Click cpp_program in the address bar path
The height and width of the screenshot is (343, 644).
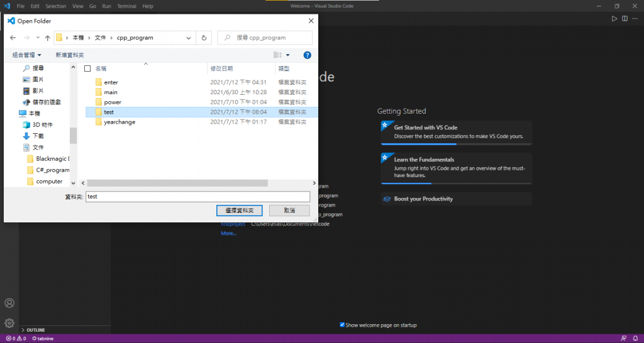tap(135, 38)
